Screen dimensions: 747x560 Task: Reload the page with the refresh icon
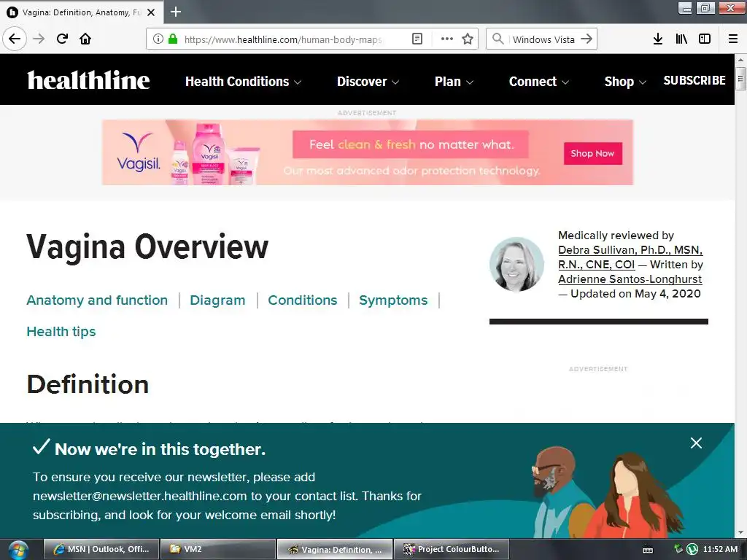coord(62,39)
